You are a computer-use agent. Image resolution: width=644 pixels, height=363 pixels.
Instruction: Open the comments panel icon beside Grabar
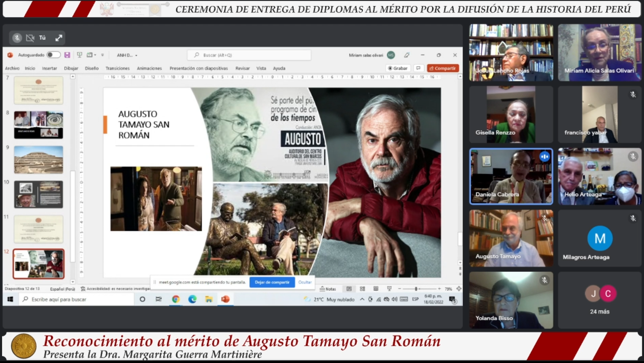pyautogui.click(x=418, y=68)
